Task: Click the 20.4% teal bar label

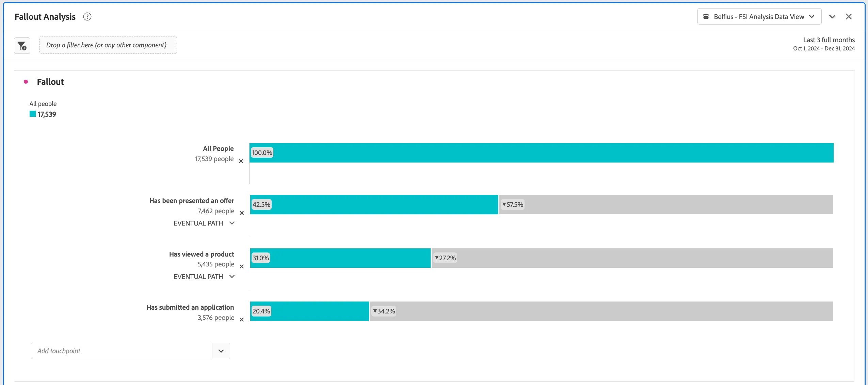Action: 261,311
